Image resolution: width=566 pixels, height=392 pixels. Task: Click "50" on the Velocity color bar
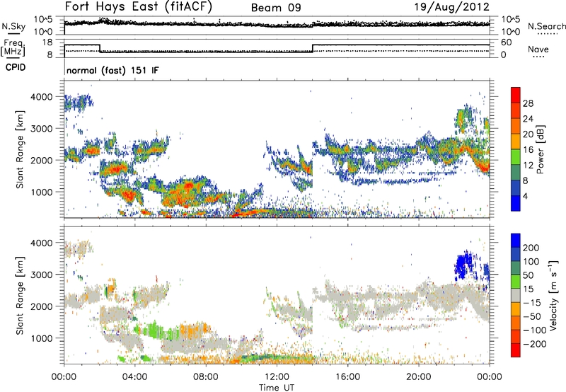click(528, 275)
